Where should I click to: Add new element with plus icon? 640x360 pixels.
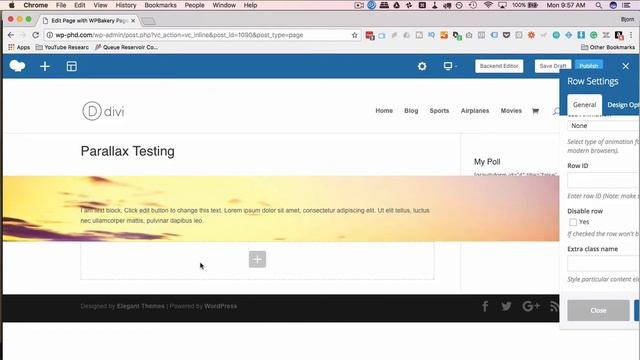pos(45,66)
